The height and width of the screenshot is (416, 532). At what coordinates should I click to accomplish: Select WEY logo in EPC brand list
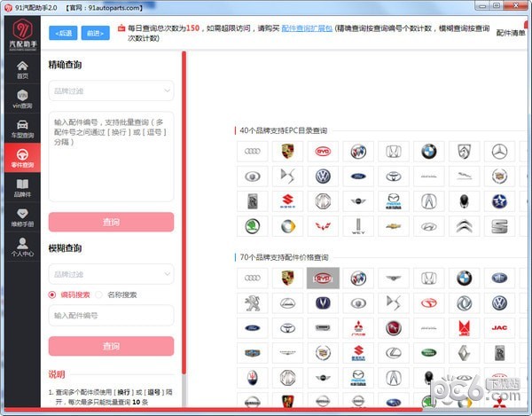tap(358, 226)
